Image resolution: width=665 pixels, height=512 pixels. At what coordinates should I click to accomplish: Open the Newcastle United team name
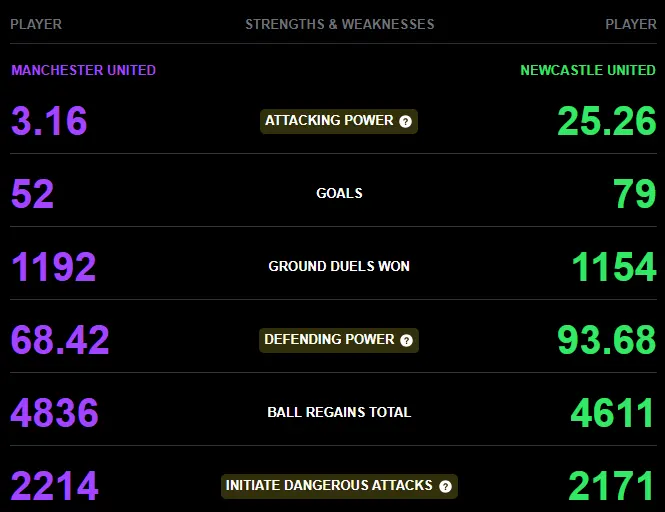click(x=588, y=70)
